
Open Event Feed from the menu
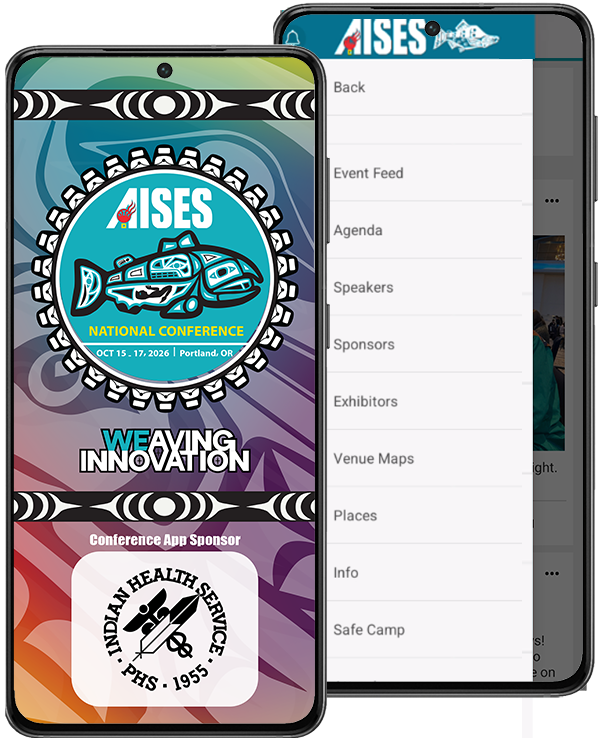point(424,173)
